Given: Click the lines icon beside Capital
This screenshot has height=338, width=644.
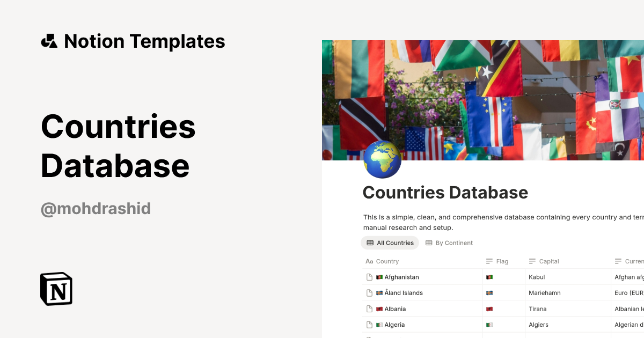Looking at the screenshot, I should [532, 261].
